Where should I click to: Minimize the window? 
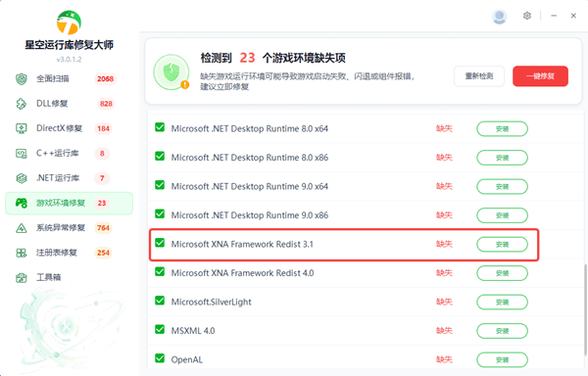[x=554, y=16]
